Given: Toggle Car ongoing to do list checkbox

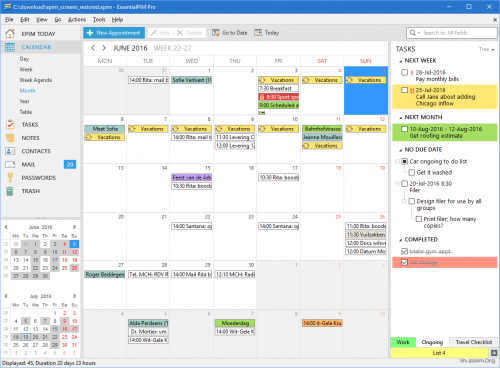Looking at the screenshot, I should 404,161.
